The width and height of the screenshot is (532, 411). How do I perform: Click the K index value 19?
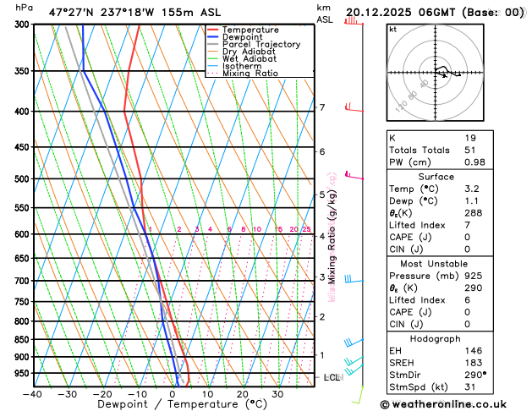[x=470, y=139]
